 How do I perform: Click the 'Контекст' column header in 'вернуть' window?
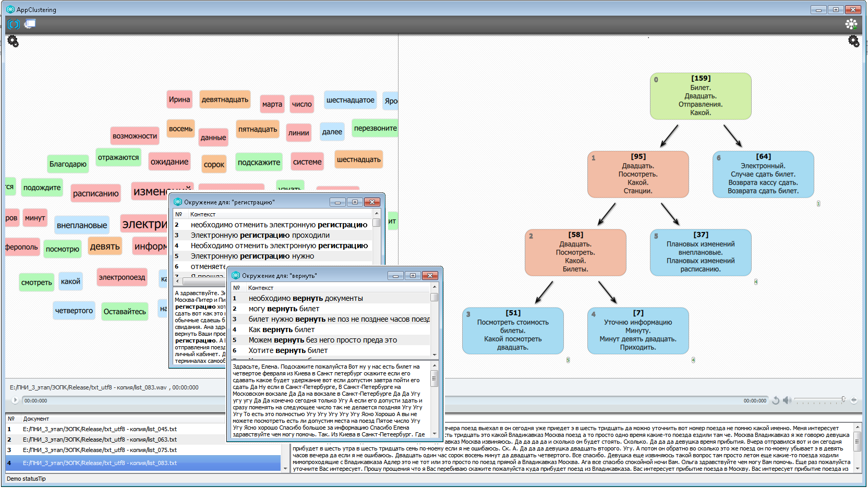tap(261, 288)
